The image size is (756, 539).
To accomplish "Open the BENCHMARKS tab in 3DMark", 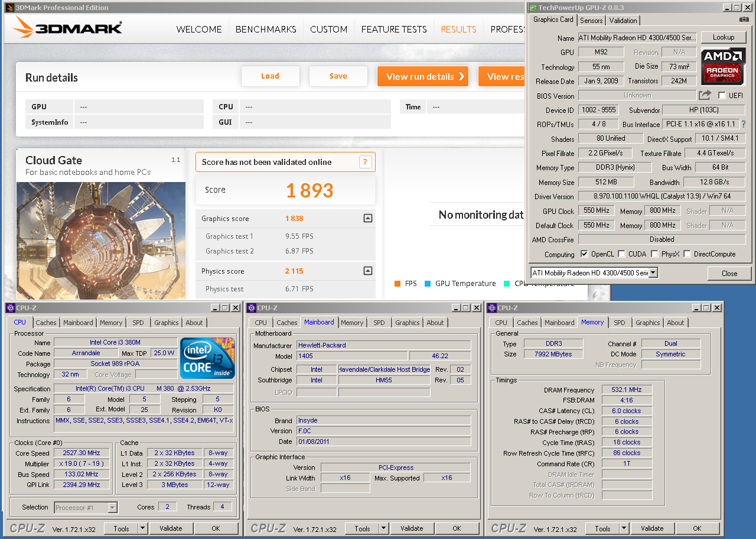I will click(x=266, y=29).
